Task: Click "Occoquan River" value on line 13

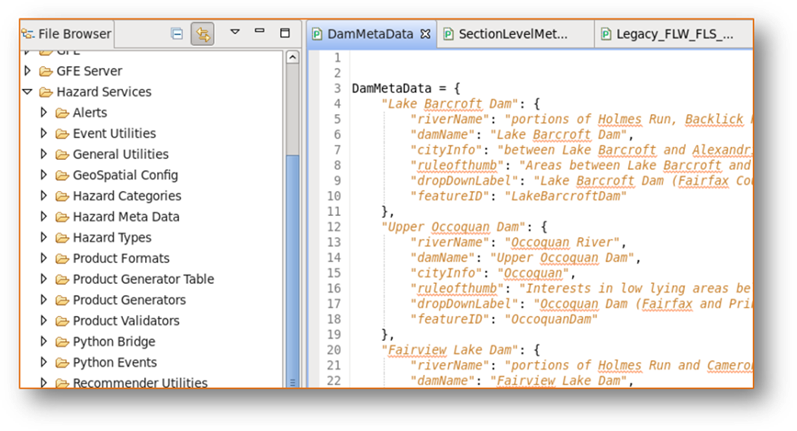Action: (562, 242)
